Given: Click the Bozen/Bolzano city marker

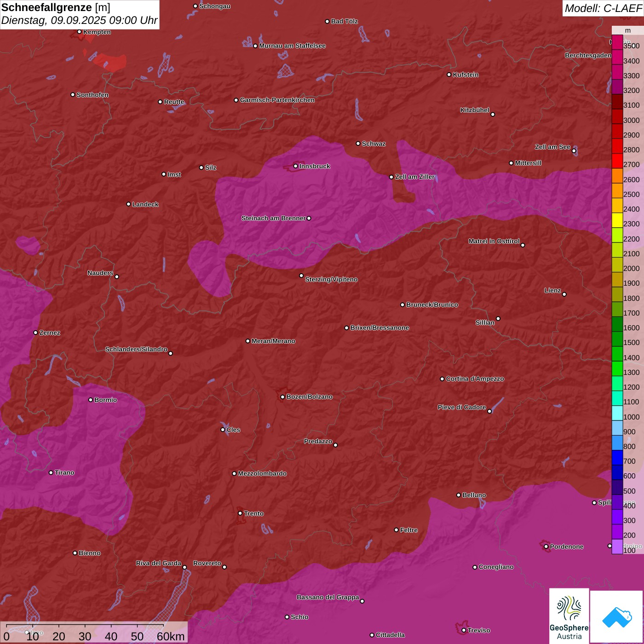Looking at the screenshot, I should (282, 397).
